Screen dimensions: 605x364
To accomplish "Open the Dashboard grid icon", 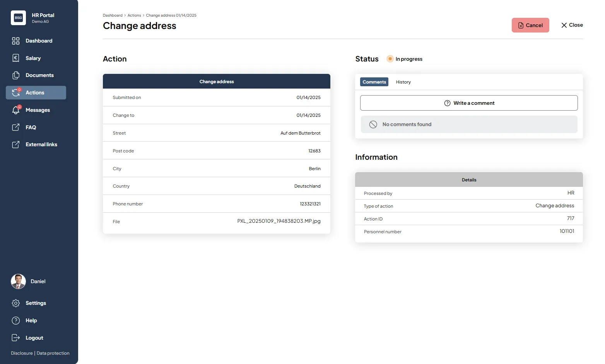I will [16, 41].
